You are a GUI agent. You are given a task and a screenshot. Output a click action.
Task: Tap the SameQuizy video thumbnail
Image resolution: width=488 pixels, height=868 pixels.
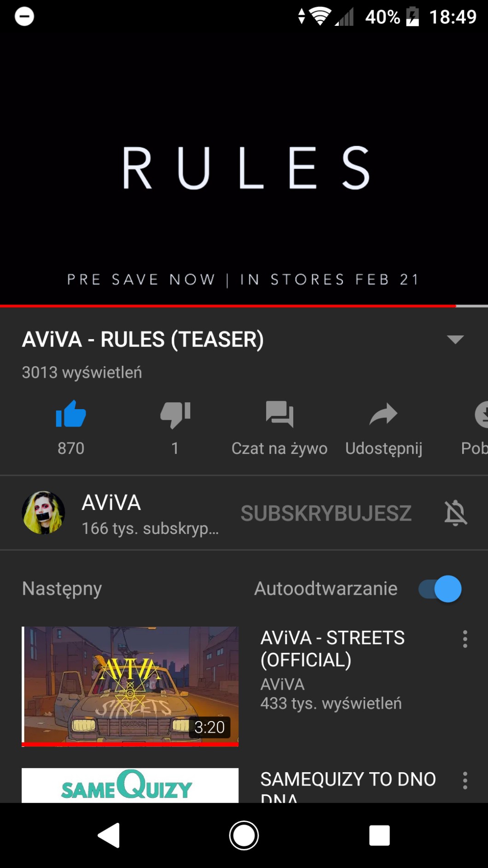click(x=130, y=785)
